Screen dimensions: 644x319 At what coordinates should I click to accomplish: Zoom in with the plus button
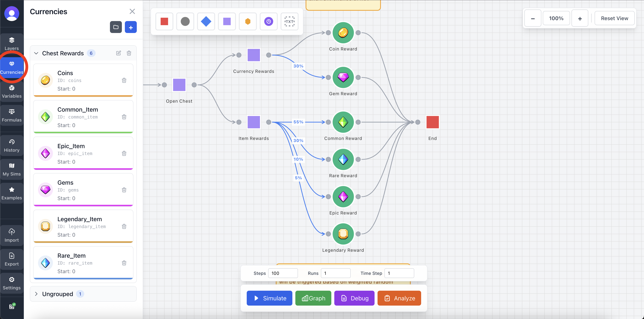point(580,18)
